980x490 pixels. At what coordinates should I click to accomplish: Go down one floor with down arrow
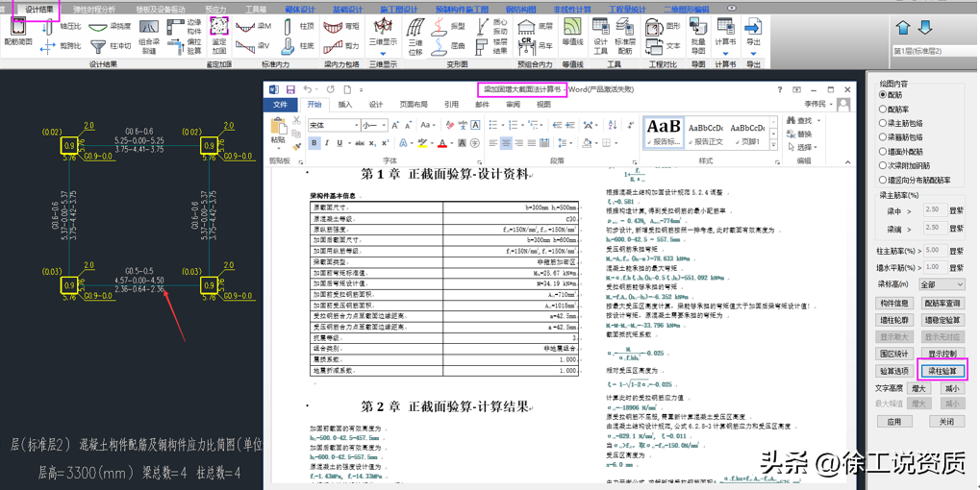coord(925,28)
